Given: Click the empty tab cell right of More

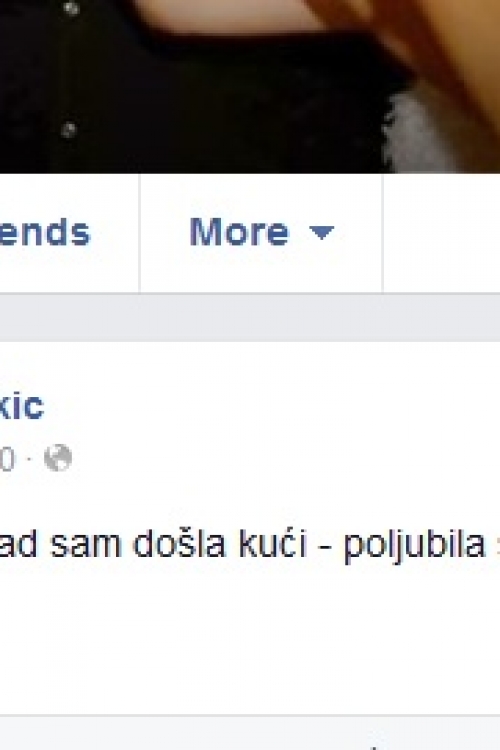Looking at the screenshot, I should 442,233.
